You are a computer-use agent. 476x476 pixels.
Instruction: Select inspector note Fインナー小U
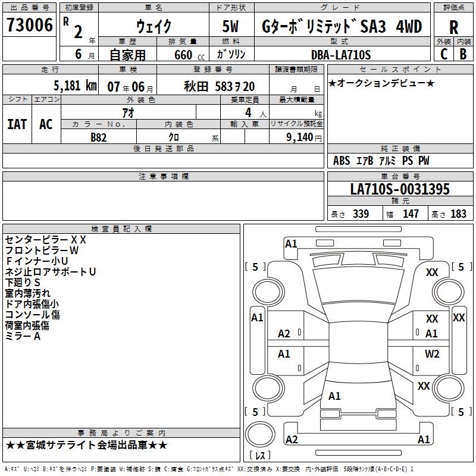[x=36, y=261]
